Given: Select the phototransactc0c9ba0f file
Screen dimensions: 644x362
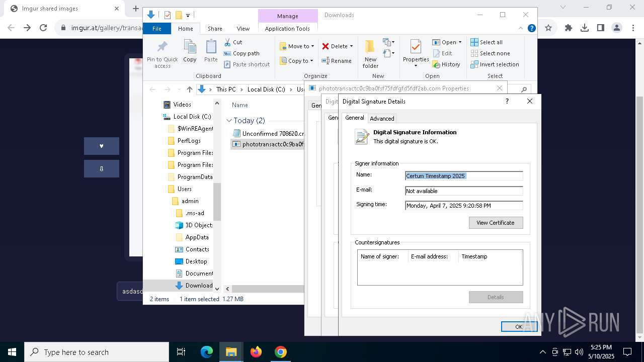Looking at the screenshot, I should point(268,144).
